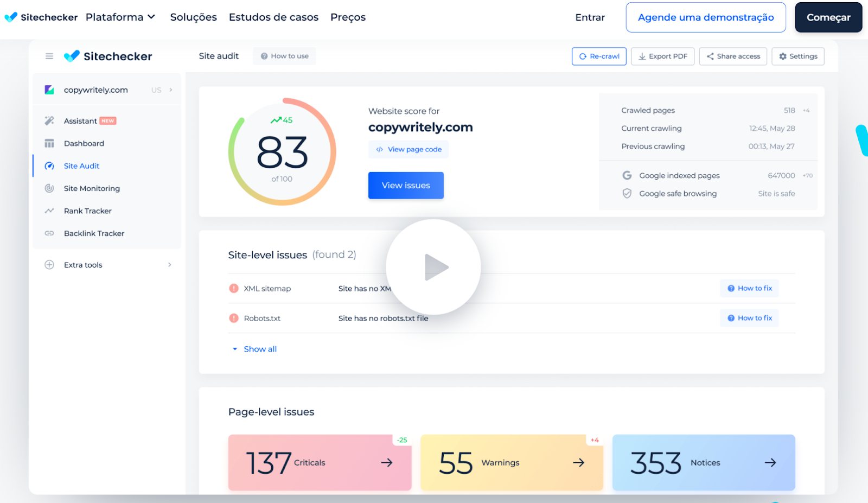This screenshot has height=503, width=868.
Task: Open How to fix for Robots.txt issue
Action: point(749,318)
